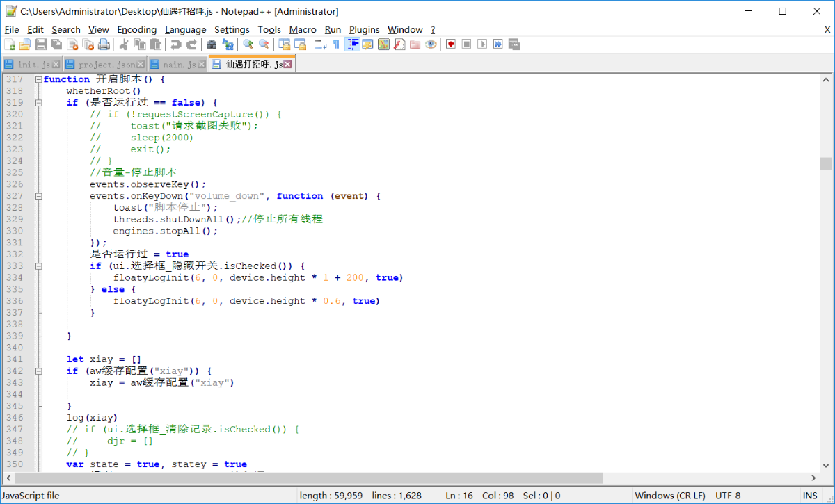
Task: Click Save Current Recorded Macro icon
Action: pos(514,44)
